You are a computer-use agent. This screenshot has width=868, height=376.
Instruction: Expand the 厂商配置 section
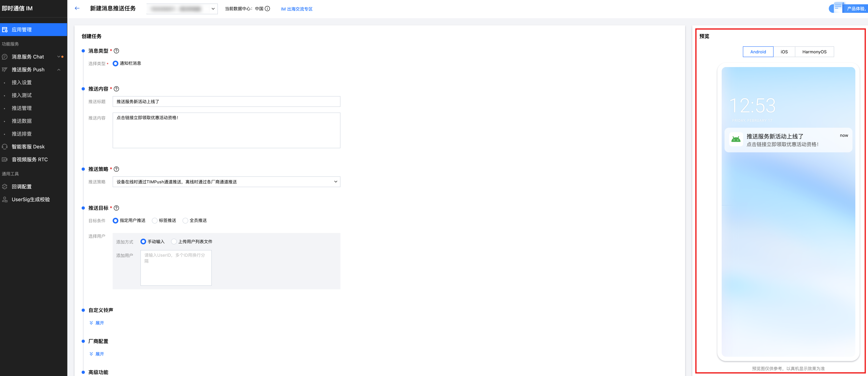pyautogui.click(x=97, y=354)
